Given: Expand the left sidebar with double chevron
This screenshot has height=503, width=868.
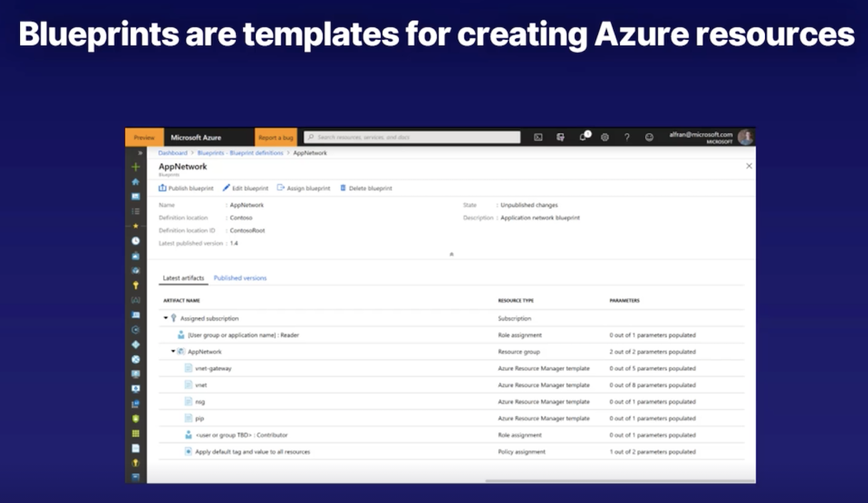Looking at the screenshot, I should coord(140,153).
